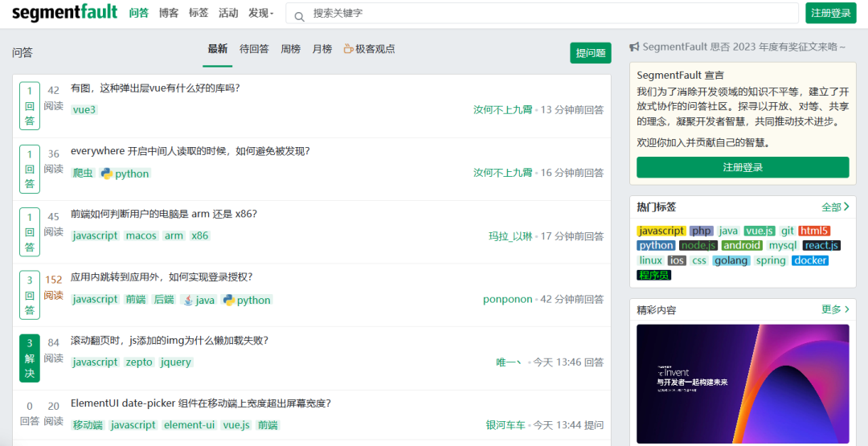Click the 提问题 button

(x=591, y=53)
